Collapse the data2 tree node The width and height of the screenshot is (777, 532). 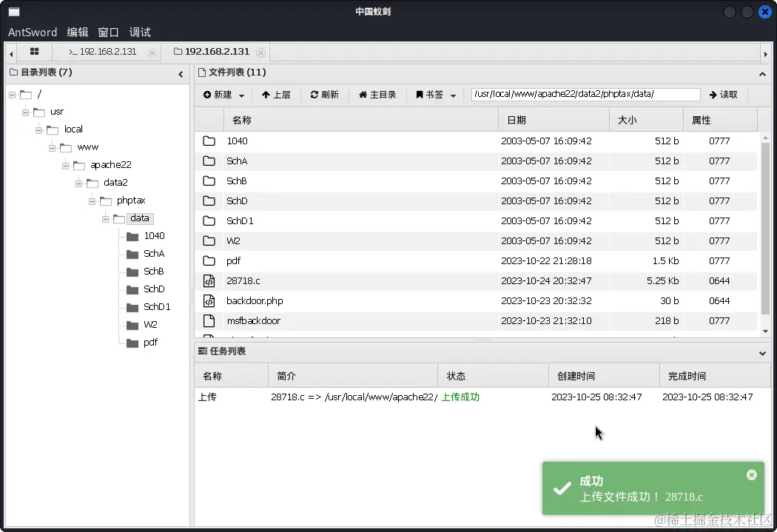pyautogui.click(x=79, y=183)
